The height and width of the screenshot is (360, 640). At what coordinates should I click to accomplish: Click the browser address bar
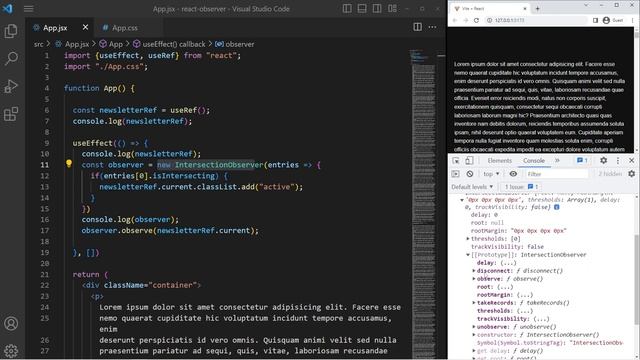[x=536, y=20]
